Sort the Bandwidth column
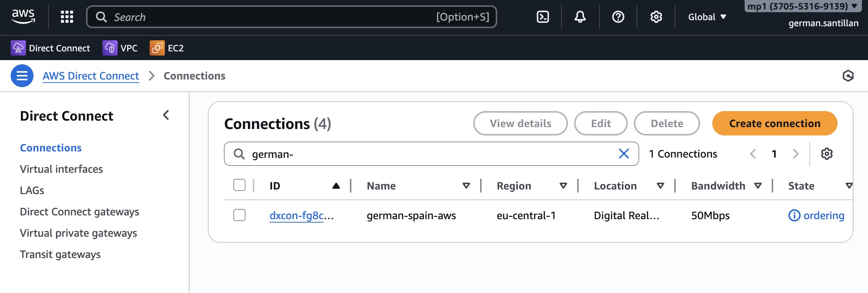 tap(758, 186)
